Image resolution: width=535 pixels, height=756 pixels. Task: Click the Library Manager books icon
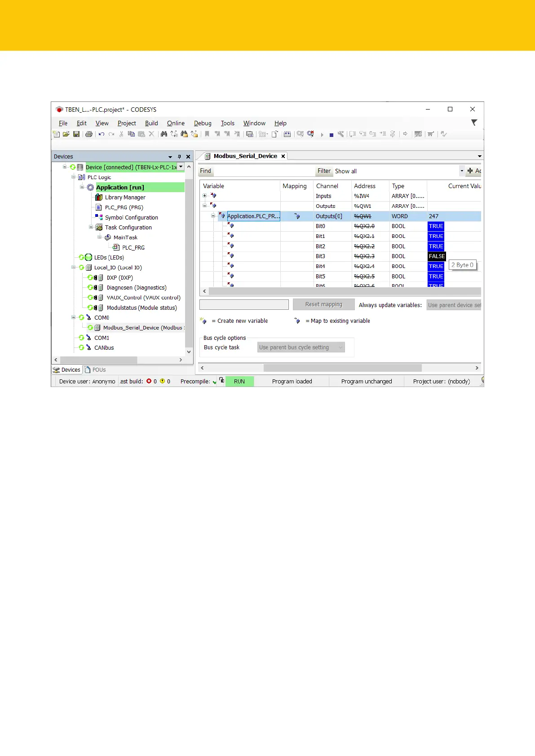pyautogui.click(x=99, y=197)
